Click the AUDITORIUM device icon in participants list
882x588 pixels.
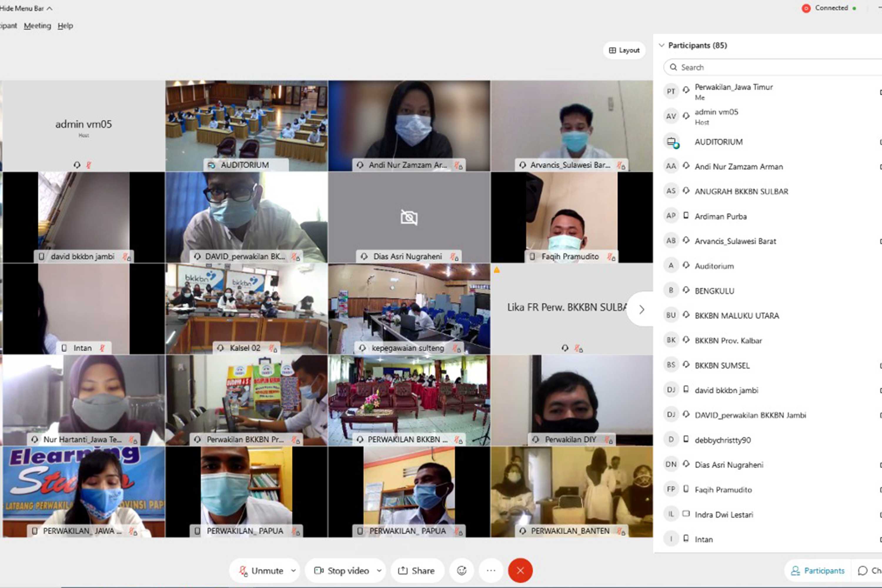[671, 142]
